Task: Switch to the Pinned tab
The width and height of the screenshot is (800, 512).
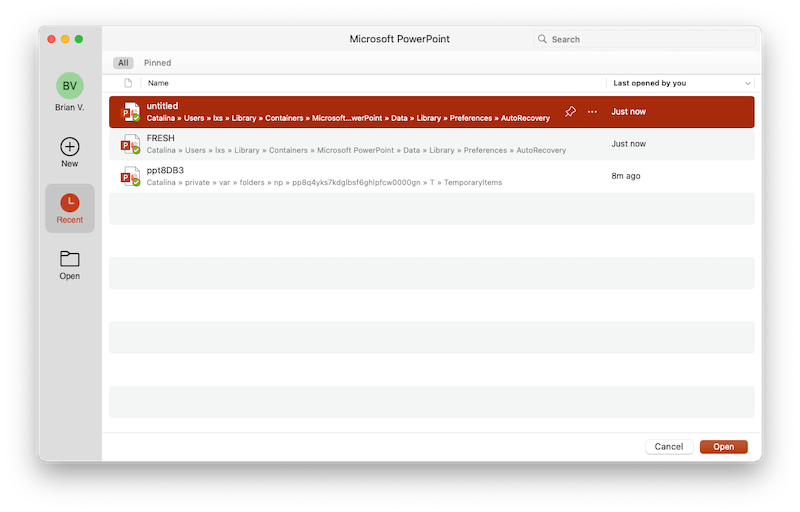Action: tap(157, 62)
